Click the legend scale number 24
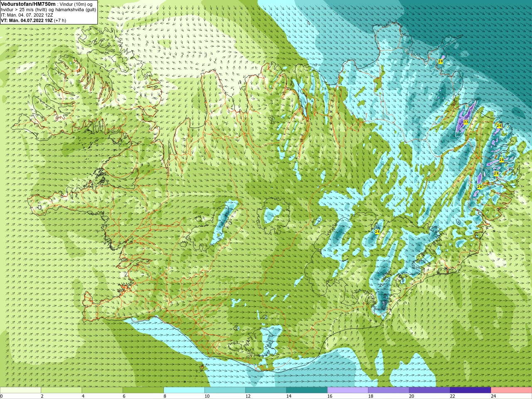The image size is (532, 399). click(x=494, y=396)
